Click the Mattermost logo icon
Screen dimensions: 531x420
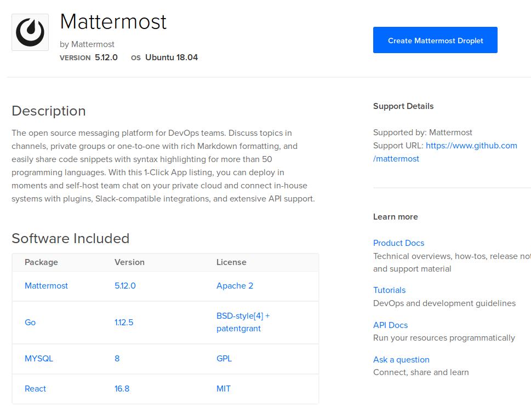tap(30, 32)
